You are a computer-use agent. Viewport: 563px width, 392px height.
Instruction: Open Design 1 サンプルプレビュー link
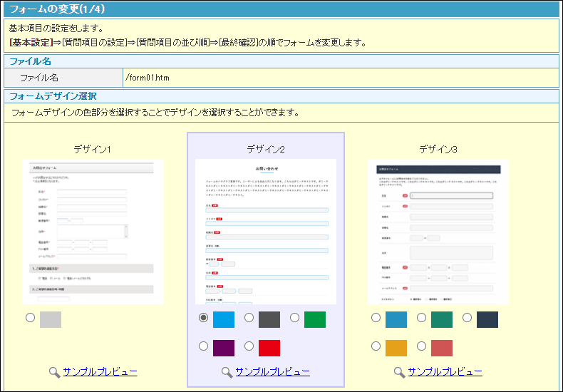(100, 372)
